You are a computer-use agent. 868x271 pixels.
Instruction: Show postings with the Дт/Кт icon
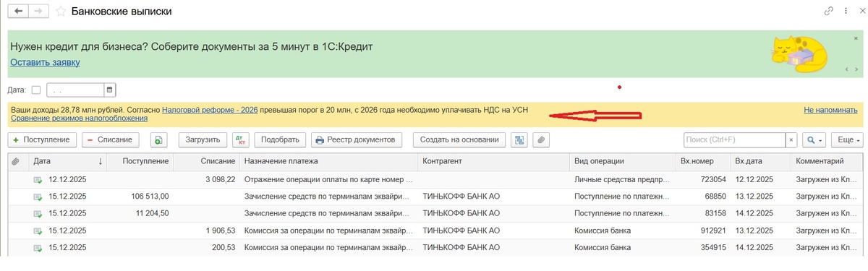click(241, 139)
